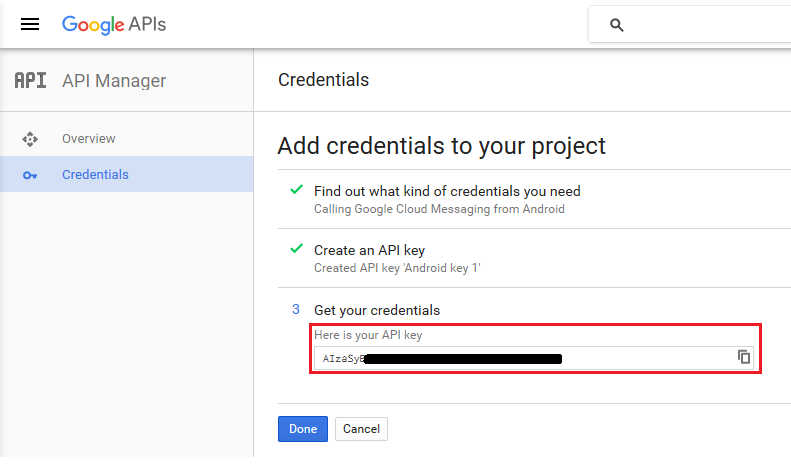Click the API Manager logo icon
The height and width of the screenshot is (467, 791).
30,80
